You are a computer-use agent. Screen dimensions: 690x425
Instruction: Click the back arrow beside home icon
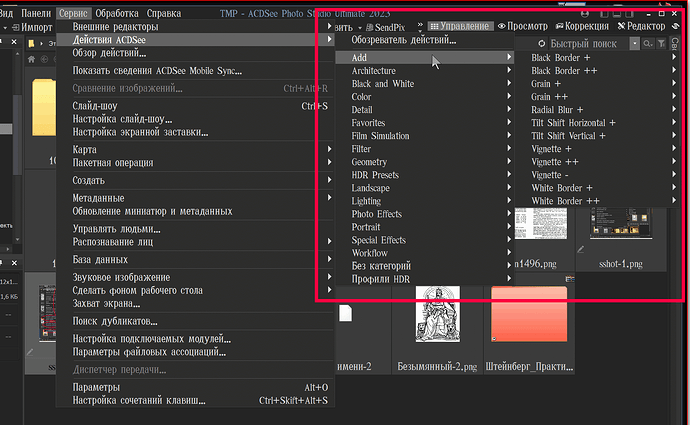click(44, 59)
